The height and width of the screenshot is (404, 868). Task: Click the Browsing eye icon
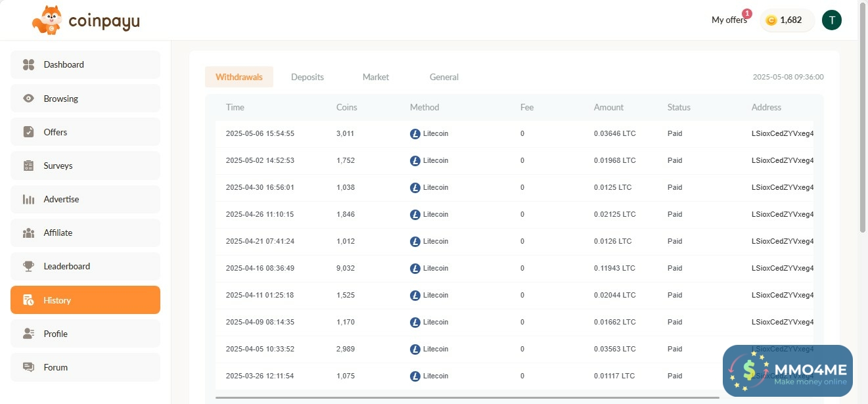(28, 99)
